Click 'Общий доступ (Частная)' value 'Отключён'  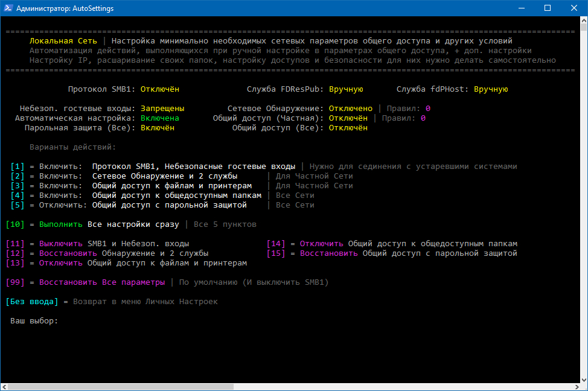click(348, 118)
